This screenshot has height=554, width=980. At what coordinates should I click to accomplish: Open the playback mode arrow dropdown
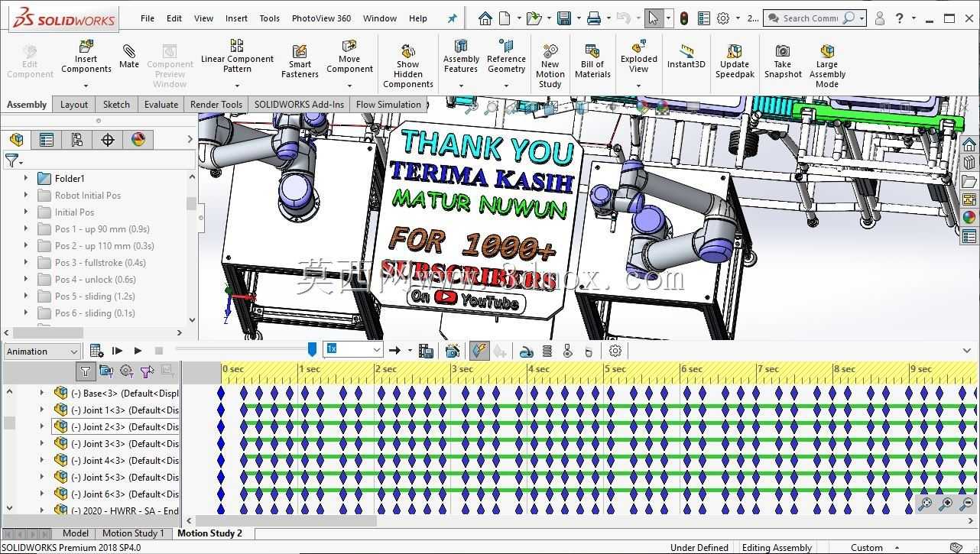pyautogui.click(x=410, y=351)
